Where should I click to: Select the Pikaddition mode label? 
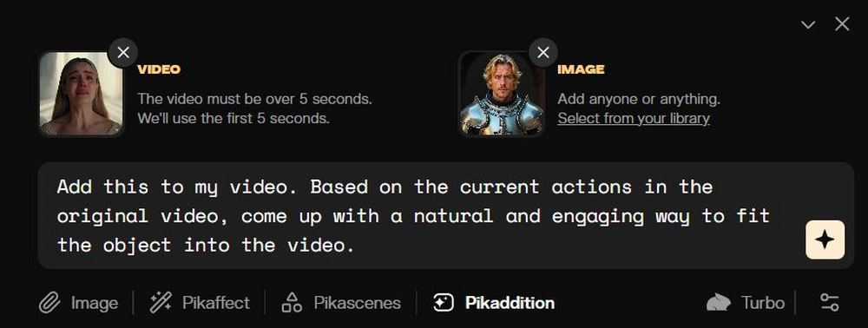[510, 303]
